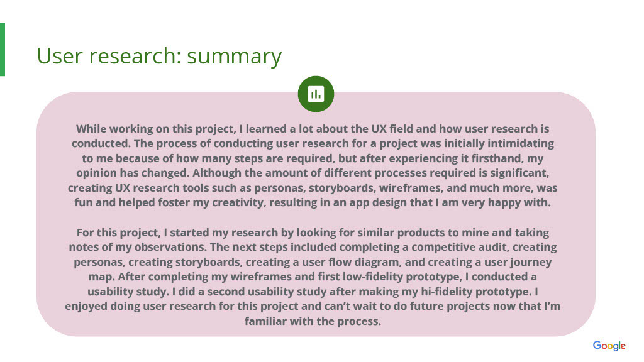
Task: Click the Google logo
Action: click(609, 346)
